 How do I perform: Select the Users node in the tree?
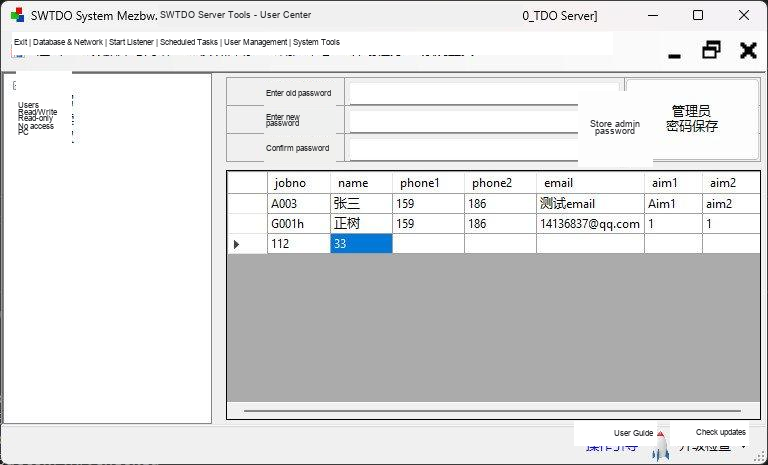click(28, 105)
